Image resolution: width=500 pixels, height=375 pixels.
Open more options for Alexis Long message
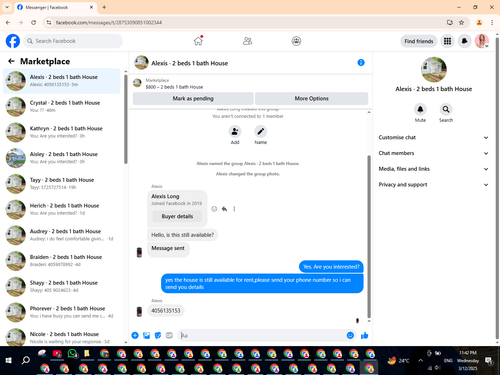point(234,209)
